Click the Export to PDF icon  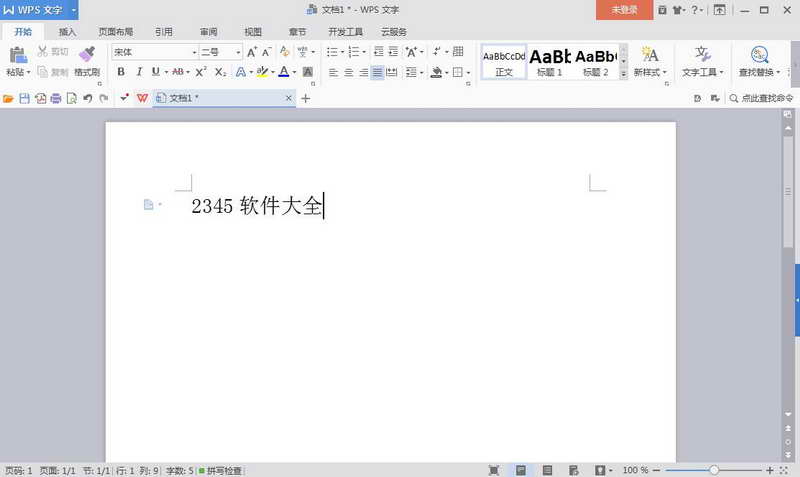tap(40, 98)
